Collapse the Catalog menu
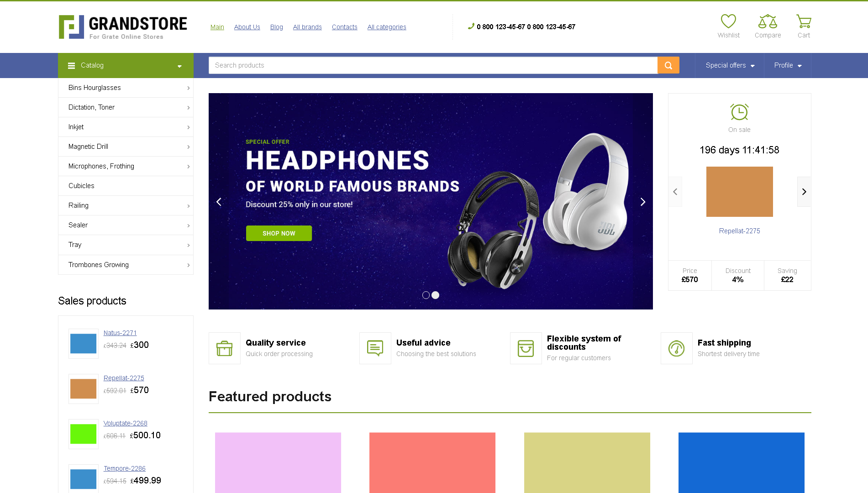 pyautogui.click(x=126, y=65)
